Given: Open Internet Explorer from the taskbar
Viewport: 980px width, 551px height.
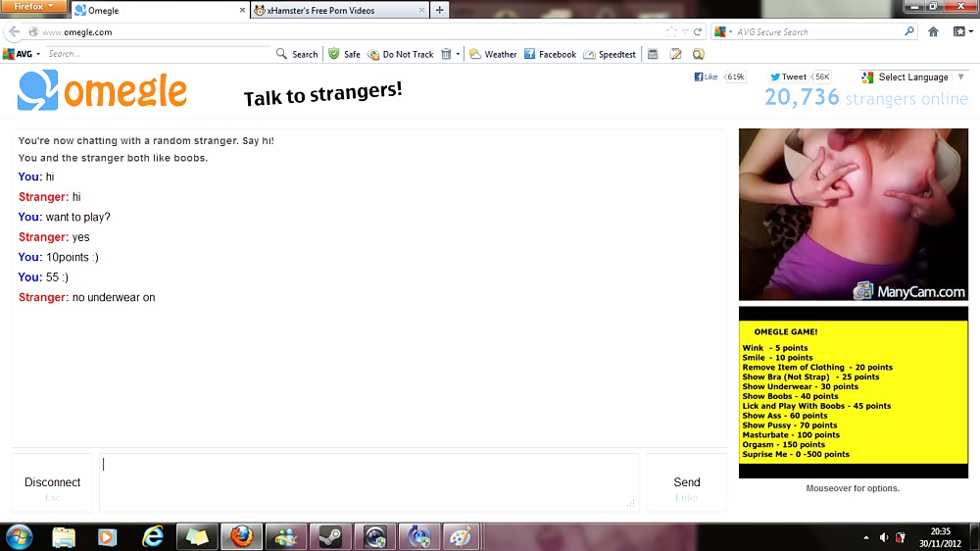Looking at the screenshot, I should [153, 536].
